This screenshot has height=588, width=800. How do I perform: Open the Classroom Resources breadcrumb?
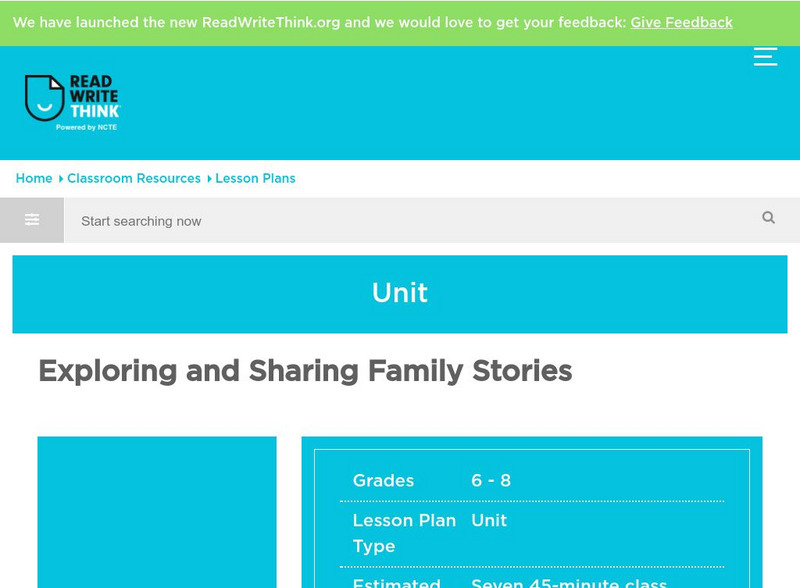tap(134, 179)
